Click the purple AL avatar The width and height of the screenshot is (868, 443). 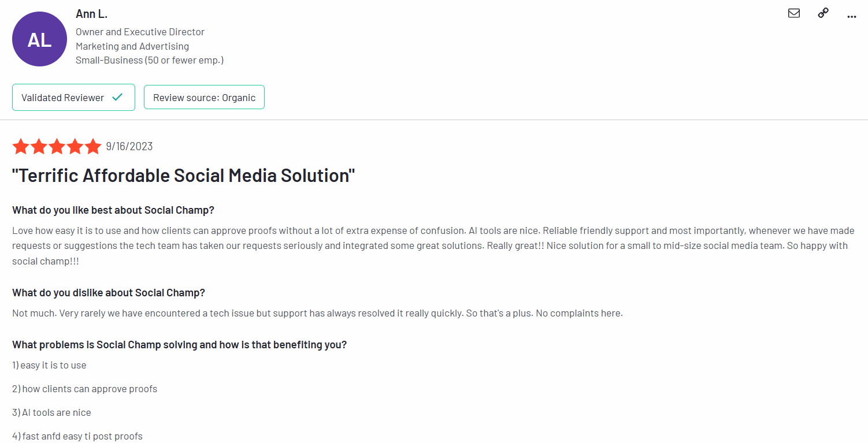coord(39,39)
